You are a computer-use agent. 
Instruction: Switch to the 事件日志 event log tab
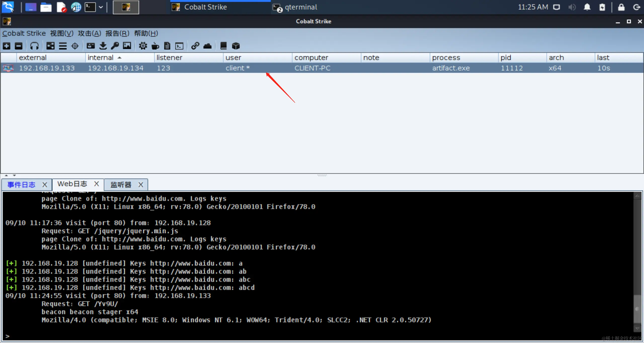[21, 185]
